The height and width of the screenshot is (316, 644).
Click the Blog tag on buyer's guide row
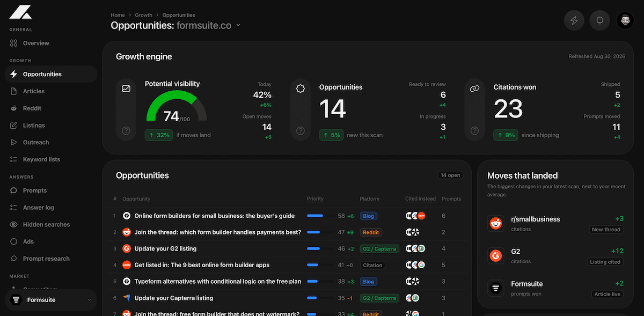pyautogui.click(x=368, y=216)
